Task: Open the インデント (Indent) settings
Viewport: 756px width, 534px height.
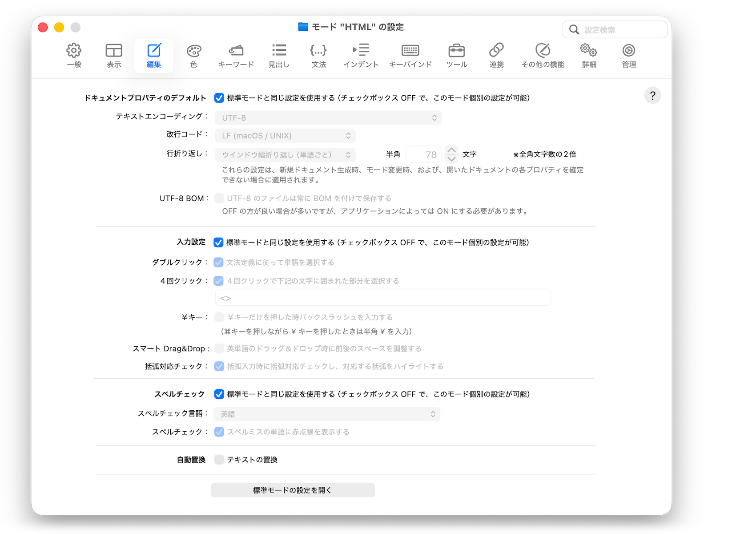Action: 361,55
